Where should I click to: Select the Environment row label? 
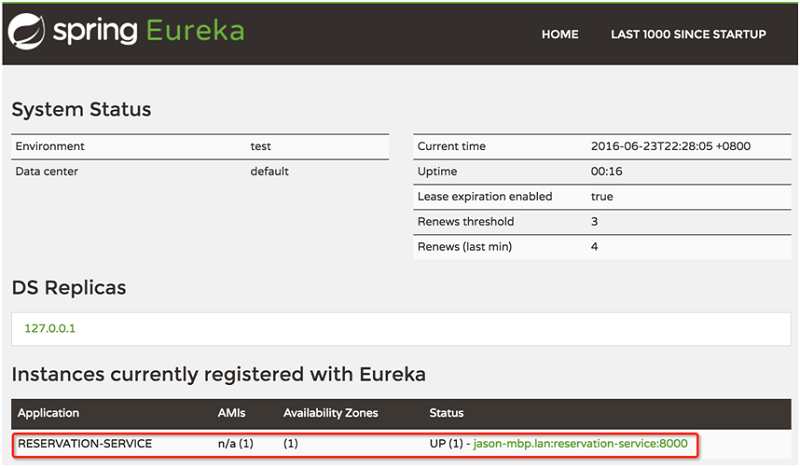point(50,146)
